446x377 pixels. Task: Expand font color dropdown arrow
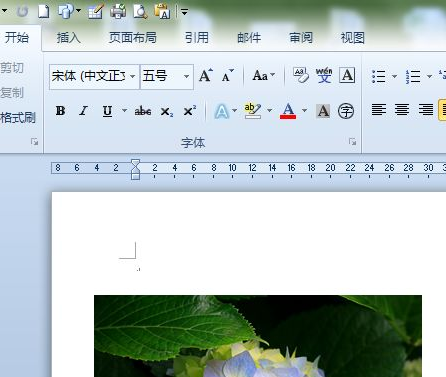pyautogui.click(x=304, y=110)
